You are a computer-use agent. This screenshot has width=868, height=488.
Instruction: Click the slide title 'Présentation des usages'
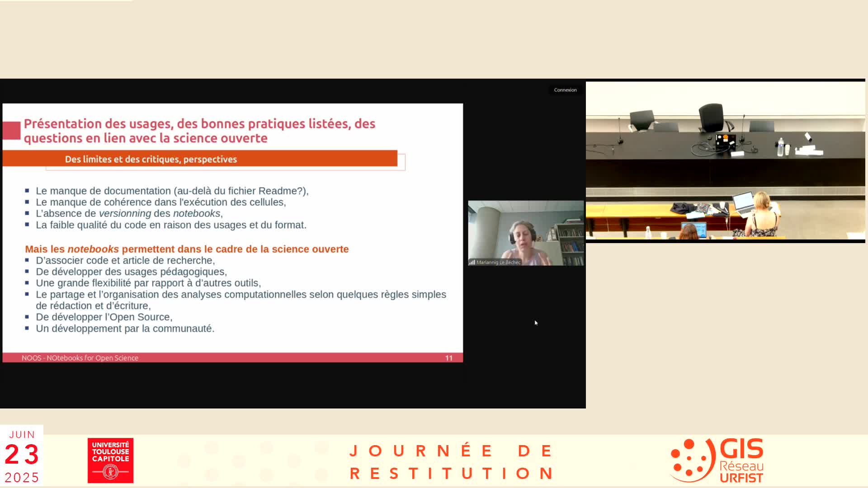199,131
